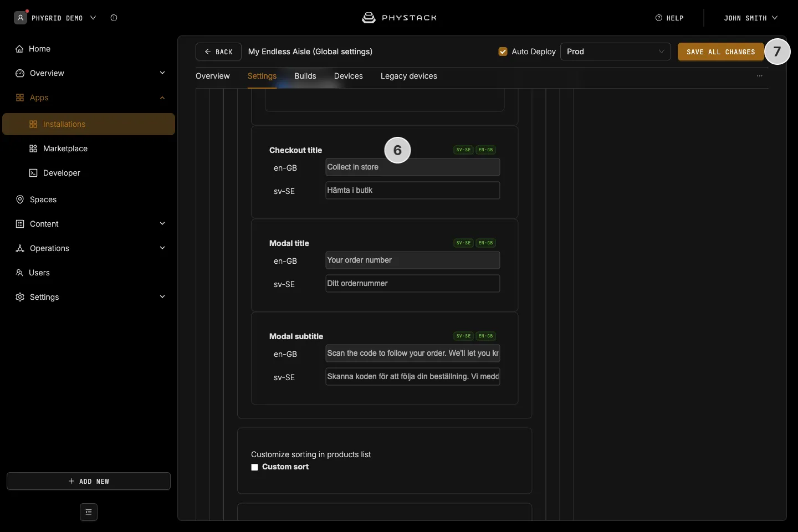Expand the Overview section in sidebar
Viewport: 798px width, 532px height.
click(162, 73)
